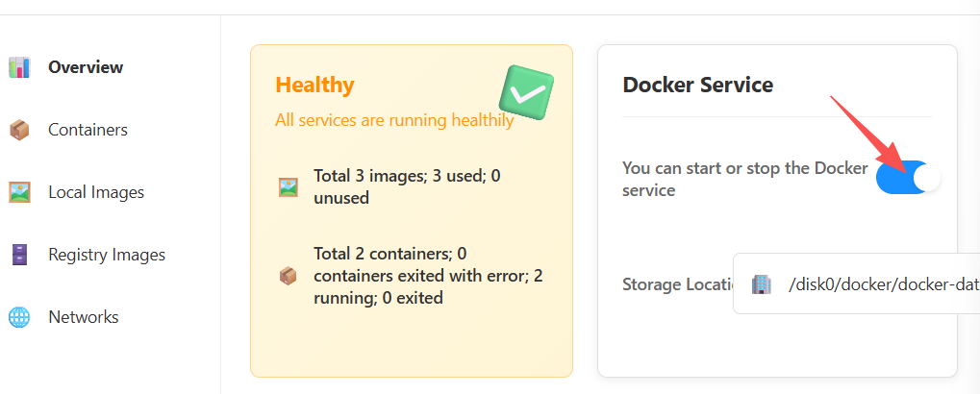Select the Local Images menu item

coord(96,192)
